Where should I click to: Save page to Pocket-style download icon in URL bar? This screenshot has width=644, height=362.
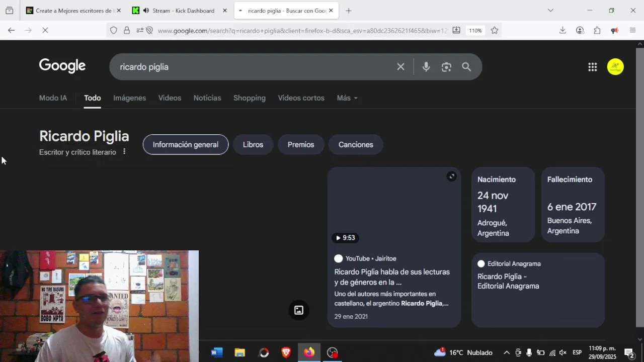pyautogui.click(x=456, y=30)
